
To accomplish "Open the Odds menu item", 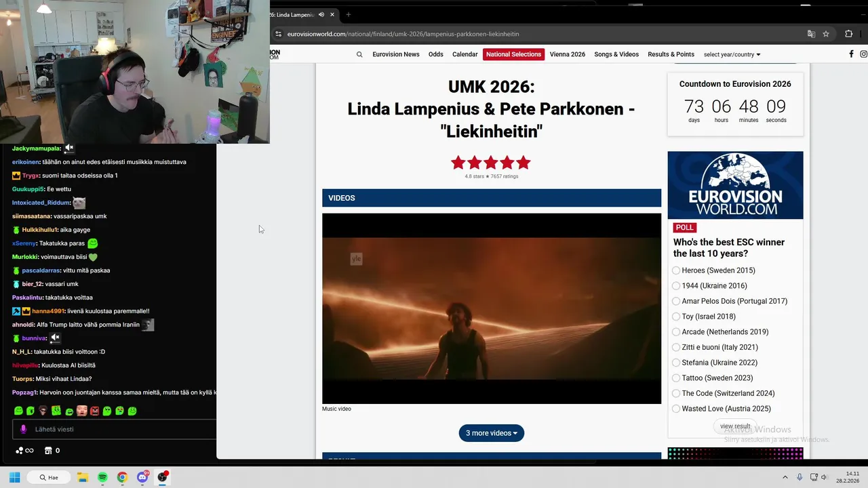I will point(436,54).
